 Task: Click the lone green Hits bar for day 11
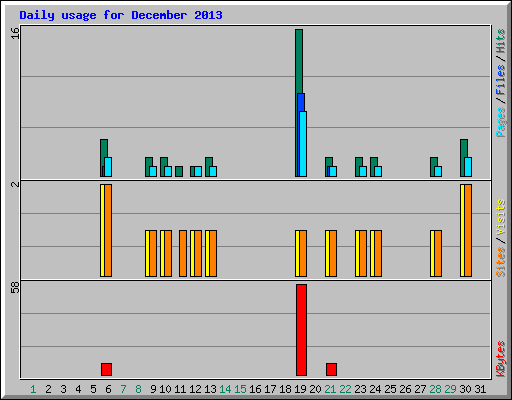(179, 171)
